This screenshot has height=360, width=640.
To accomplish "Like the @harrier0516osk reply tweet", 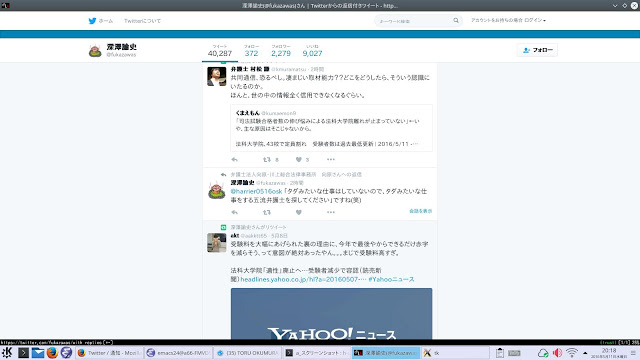I will pos(299,212).
